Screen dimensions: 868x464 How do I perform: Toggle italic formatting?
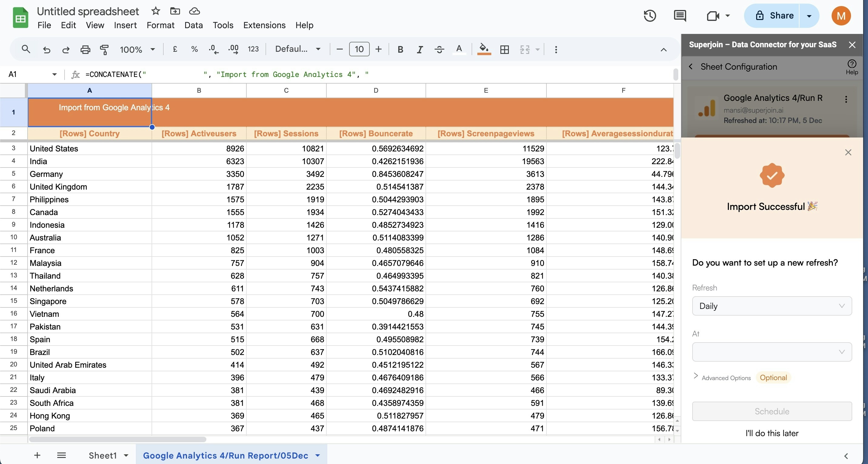coord(419,49)
